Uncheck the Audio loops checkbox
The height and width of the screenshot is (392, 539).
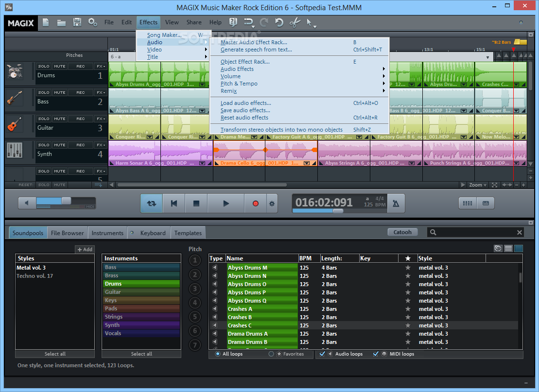322,354
